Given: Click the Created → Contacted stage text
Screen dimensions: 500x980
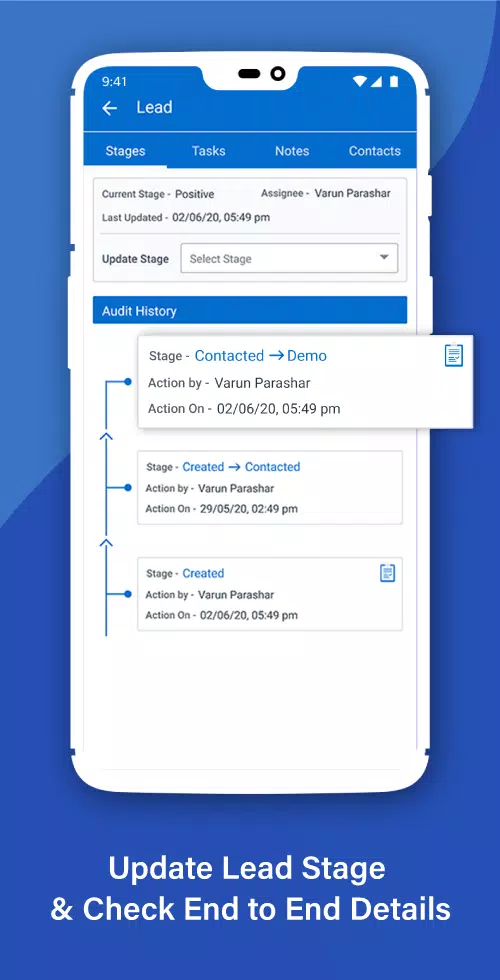Looking at the screenshot, I should (x=241, y=467).
